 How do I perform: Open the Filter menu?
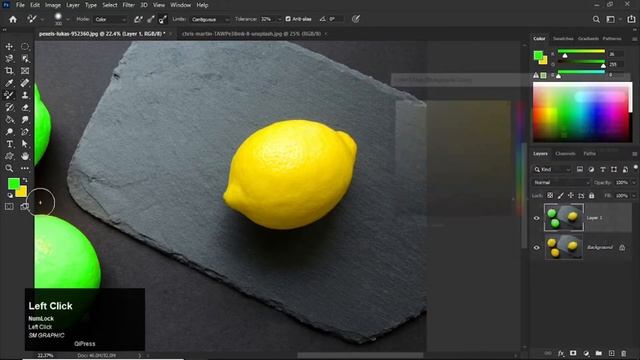[129, 5]
